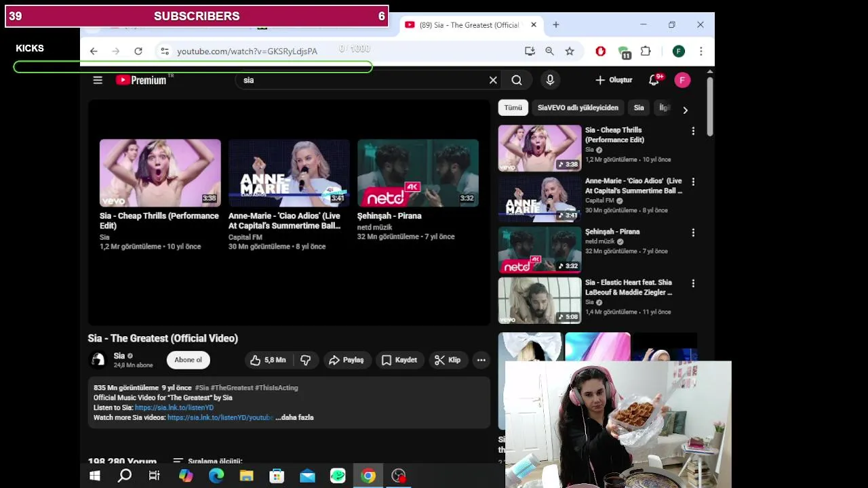
Task: Open the Sıralama ölçütü sort dropdown
Action: (208, 461)
